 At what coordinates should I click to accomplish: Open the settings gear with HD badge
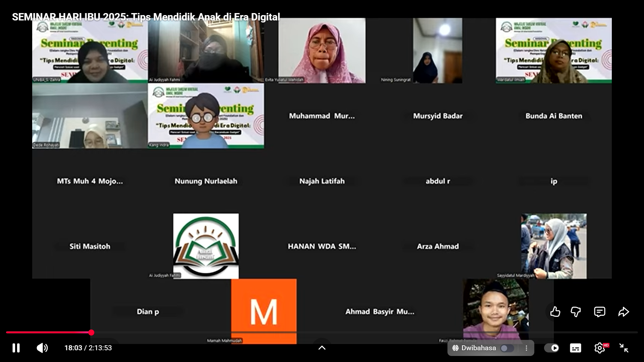pyautogui.click(x=600, y=348)
